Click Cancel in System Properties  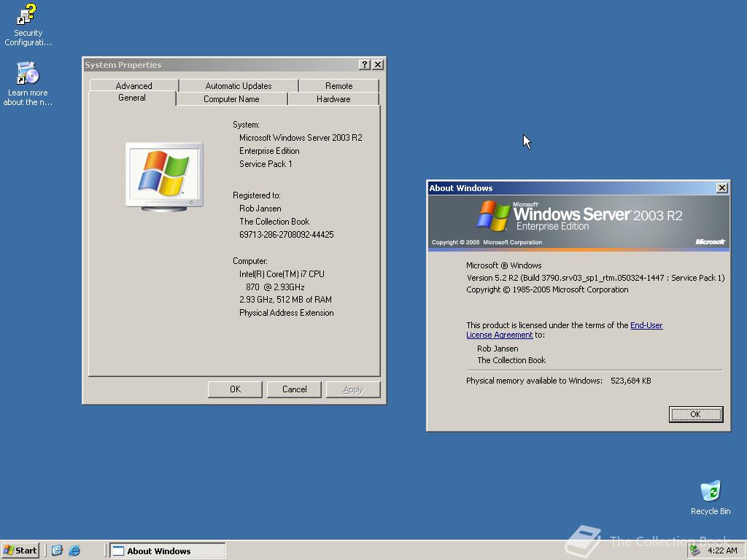[x=295, y=389]
